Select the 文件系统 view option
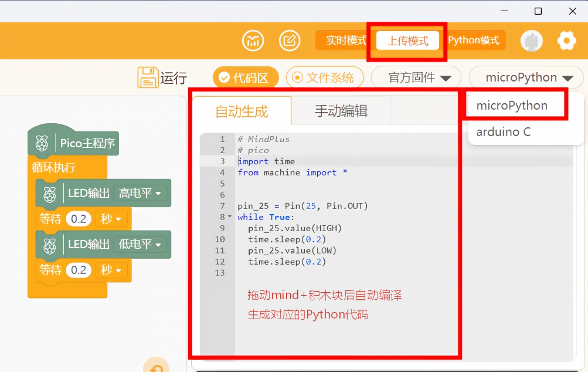Image resolution: width=588 pixels, height=372 pixels. tap(325, 77)
